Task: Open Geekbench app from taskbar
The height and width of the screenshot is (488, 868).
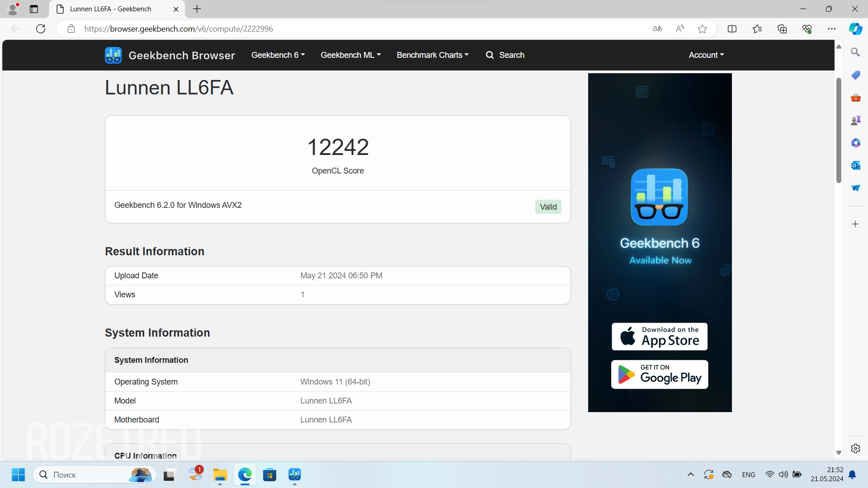Action: click(295, 475)
